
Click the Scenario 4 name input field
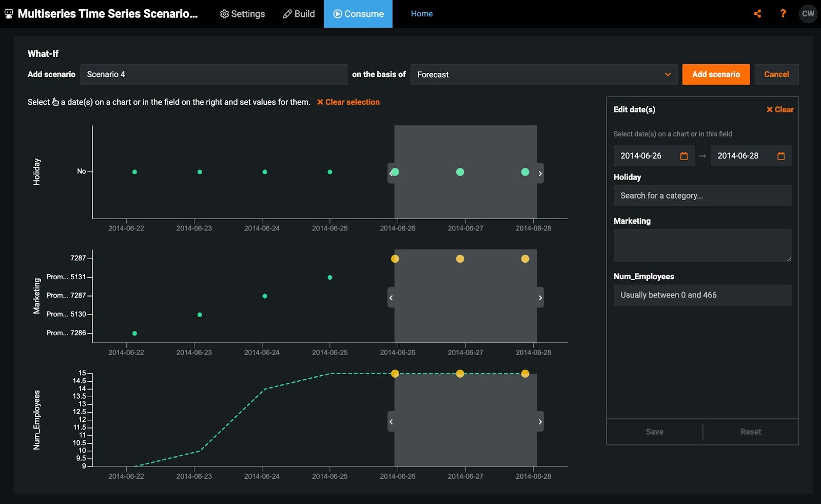pos(213,74)
